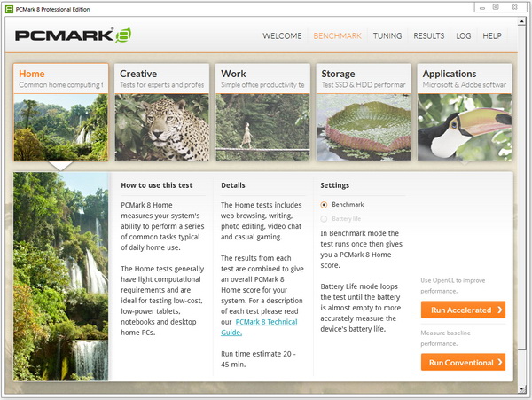Select the Creative benchmark card title
The width and height of the screenshot is (532, 400).
coord(138,74)
